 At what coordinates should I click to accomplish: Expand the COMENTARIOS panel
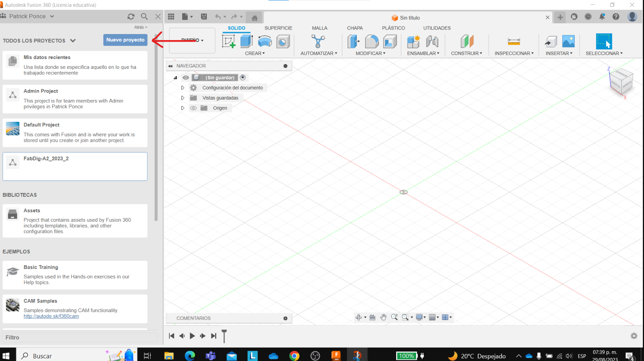tap(285, 318)
